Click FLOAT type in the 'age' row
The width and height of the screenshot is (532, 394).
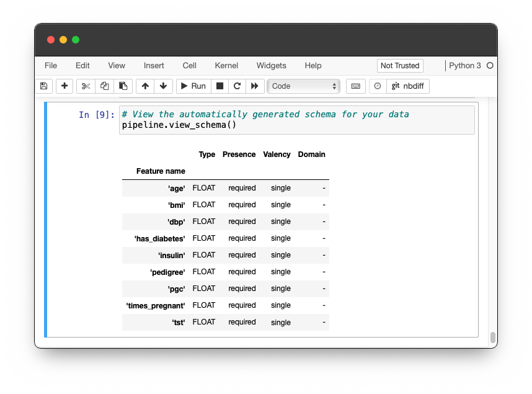[x=204, y=188]
